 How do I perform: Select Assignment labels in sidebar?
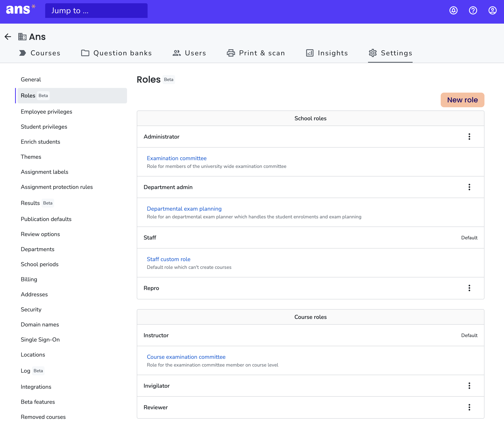click(x=72, y=172)
